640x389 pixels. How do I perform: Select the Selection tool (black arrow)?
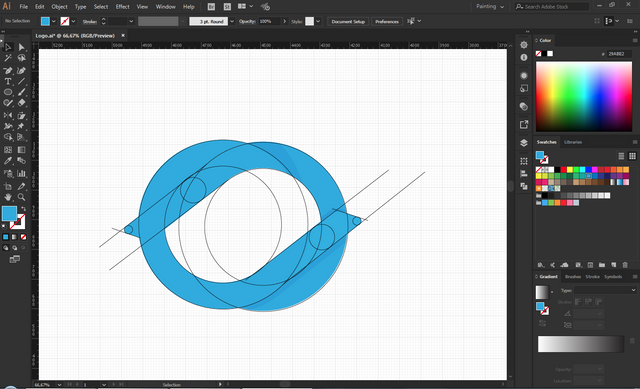click(8, 47)
